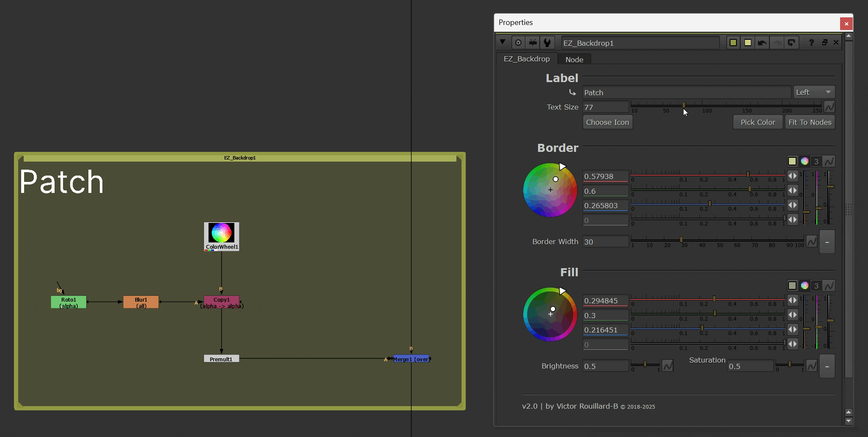Click the center-node target icon in Properties header
The image size is (868, 437).
[518, 43]
